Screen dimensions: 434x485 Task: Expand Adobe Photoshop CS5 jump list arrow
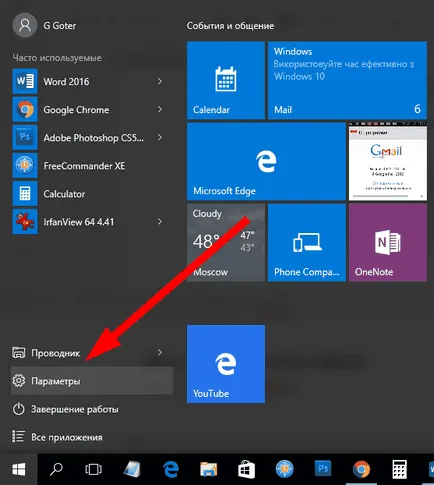pyautogui.click(x=160, y=137)
